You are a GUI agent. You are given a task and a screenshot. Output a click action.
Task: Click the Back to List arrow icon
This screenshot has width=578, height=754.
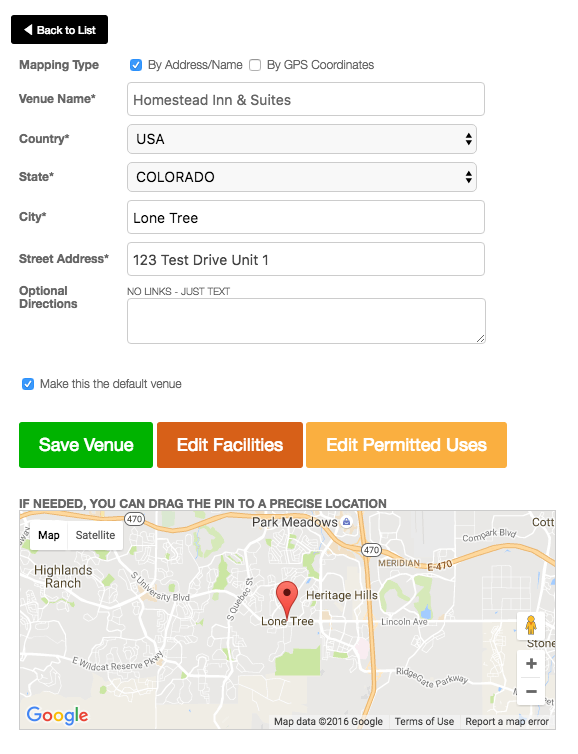tap(28, 30)
